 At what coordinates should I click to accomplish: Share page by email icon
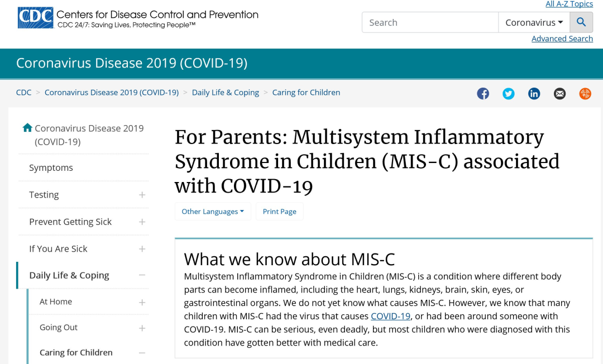point(559,93)
